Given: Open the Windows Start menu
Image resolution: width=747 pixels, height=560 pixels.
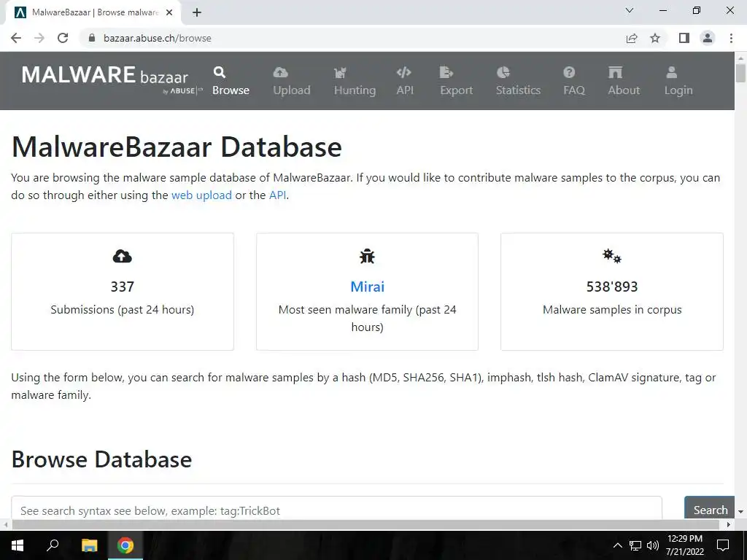Looking at the screenshot, I should [x=18, y=545].
